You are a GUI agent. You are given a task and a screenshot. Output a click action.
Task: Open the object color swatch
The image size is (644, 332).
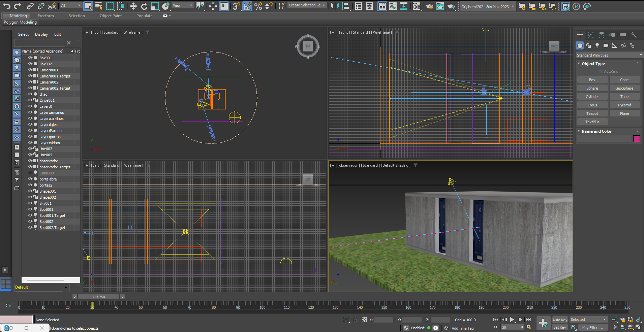point(636,139)
